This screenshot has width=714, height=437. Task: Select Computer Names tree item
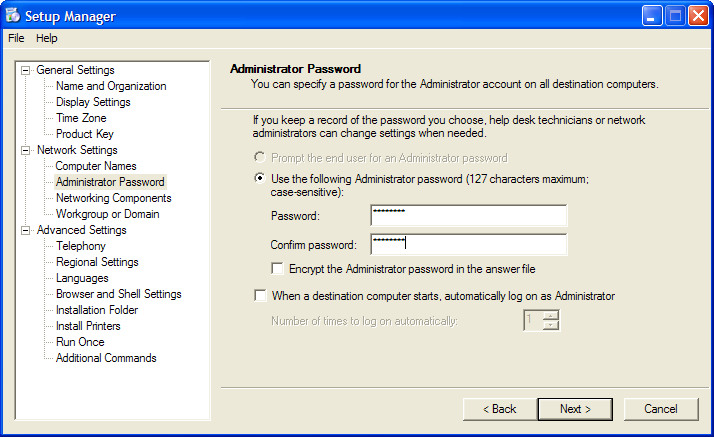pyautogui.click(x=96, y=166)
